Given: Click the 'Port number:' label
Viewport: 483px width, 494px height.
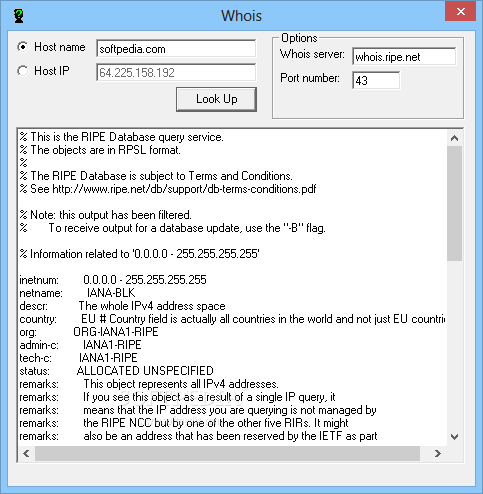Looking at the screenshot, I should (x=310, y=78).
